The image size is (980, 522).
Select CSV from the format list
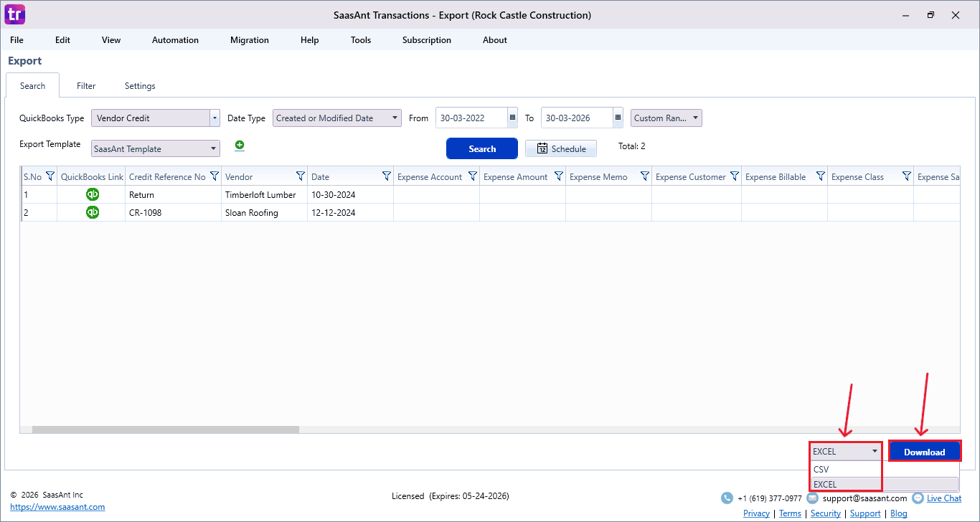821,470
